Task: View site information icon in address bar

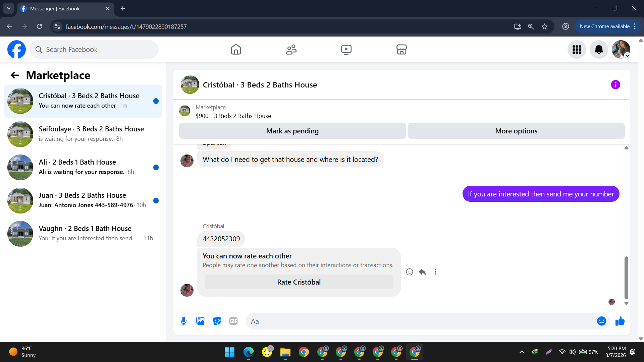Action: 58,26
